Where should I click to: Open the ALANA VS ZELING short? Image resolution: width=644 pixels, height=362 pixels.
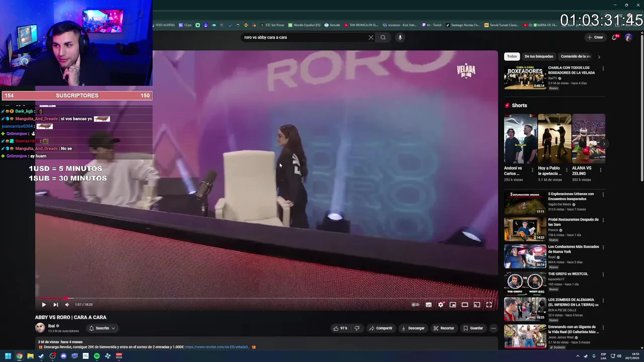coord(589,138)
